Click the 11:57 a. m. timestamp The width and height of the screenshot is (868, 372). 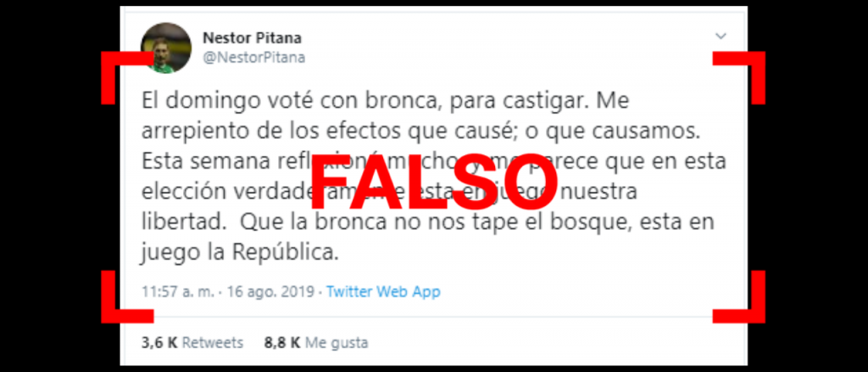pos(177,291)
